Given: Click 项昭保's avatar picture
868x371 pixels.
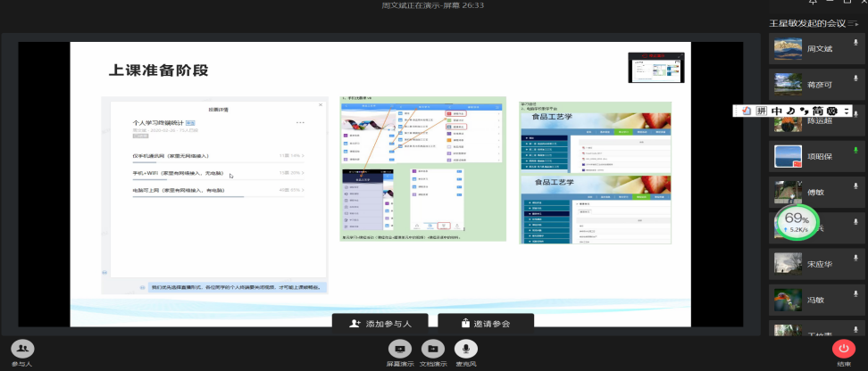Looking at the screenshot, I should coord(787,156).
